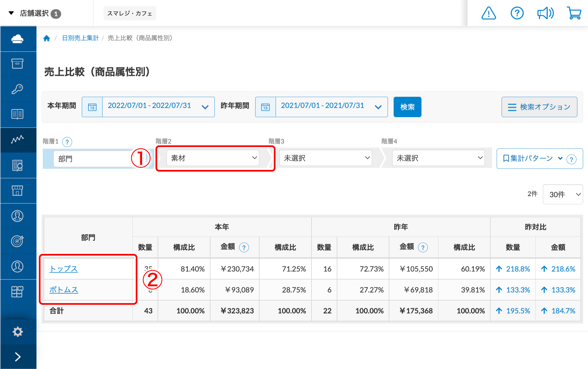
Task: Expand the 店舗選択 store selector
Action: pos(34,13)
